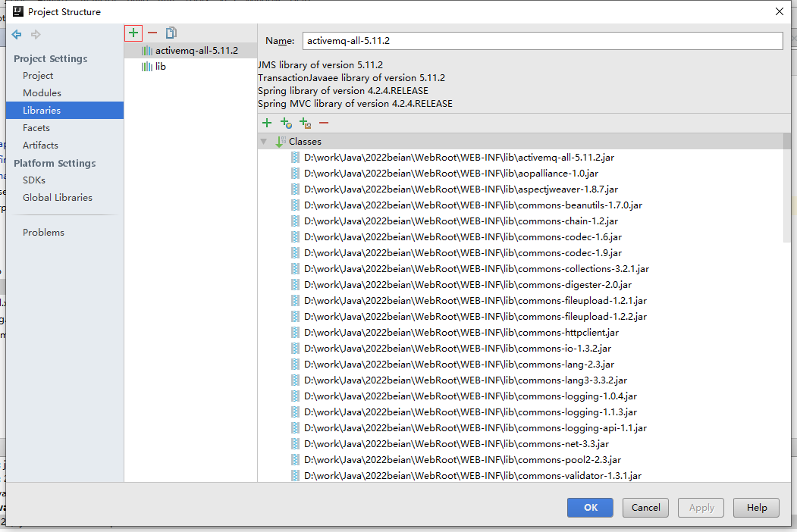Select commons-logging-1.1.3.jar row
This screenshot has height=532, width=797.
point(520,412)
